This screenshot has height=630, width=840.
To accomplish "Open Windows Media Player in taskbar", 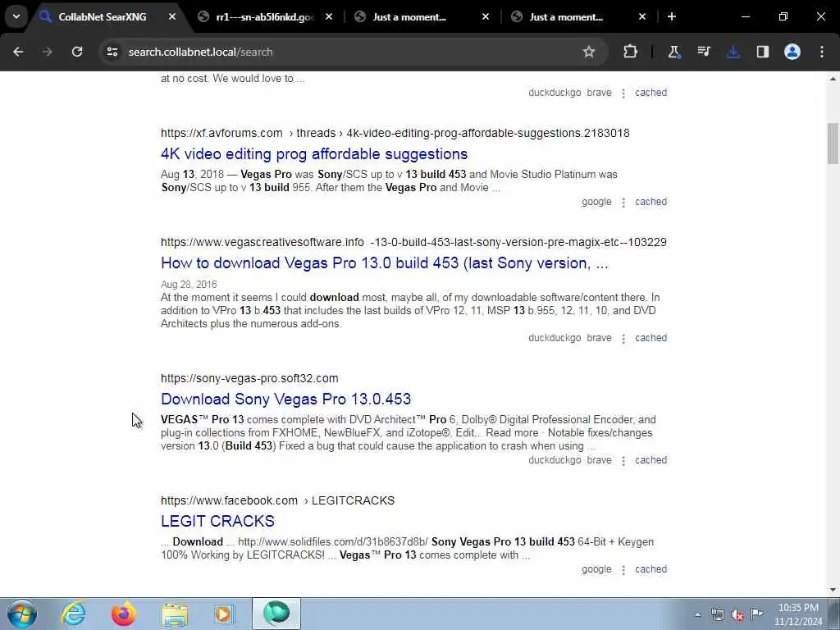I will [x=224, y=614].
